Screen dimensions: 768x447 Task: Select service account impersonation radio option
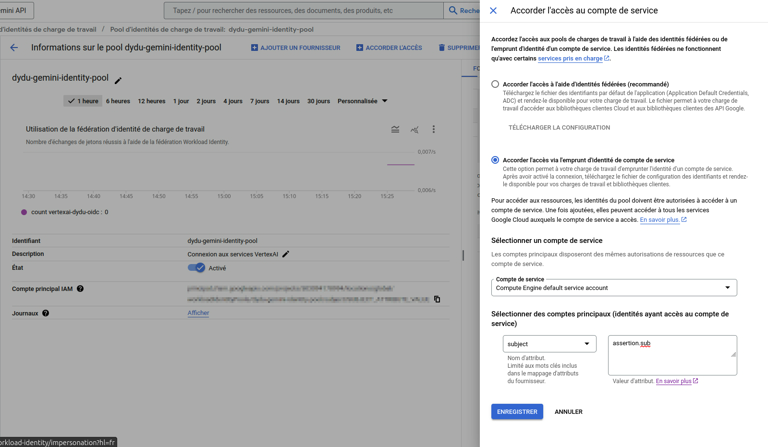pyautogui.click(x=495, y=160)
